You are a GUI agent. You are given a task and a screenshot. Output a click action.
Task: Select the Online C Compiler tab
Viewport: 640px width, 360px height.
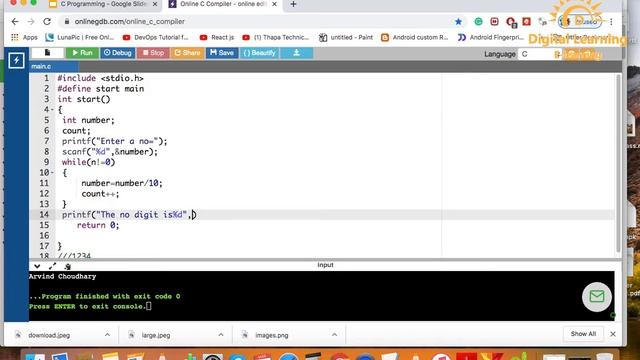[x=222, y=4]
